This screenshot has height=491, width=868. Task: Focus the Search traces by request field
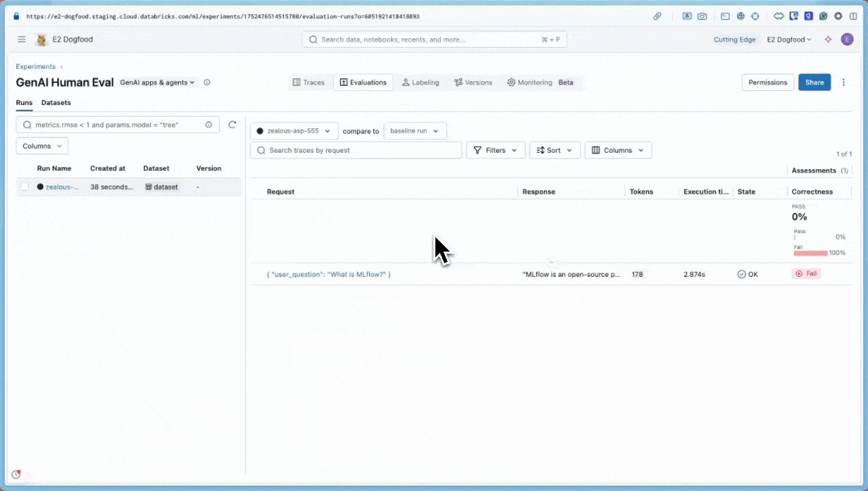tap(356, 150)
